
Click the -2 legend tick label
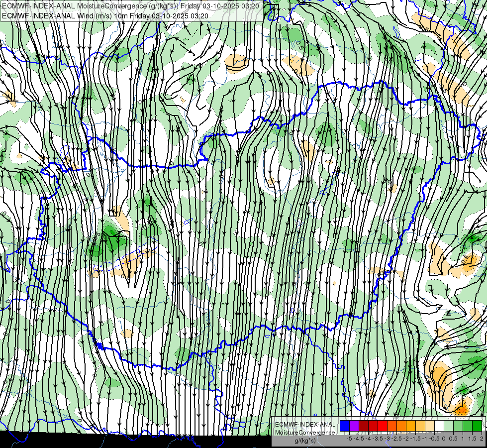406,439
